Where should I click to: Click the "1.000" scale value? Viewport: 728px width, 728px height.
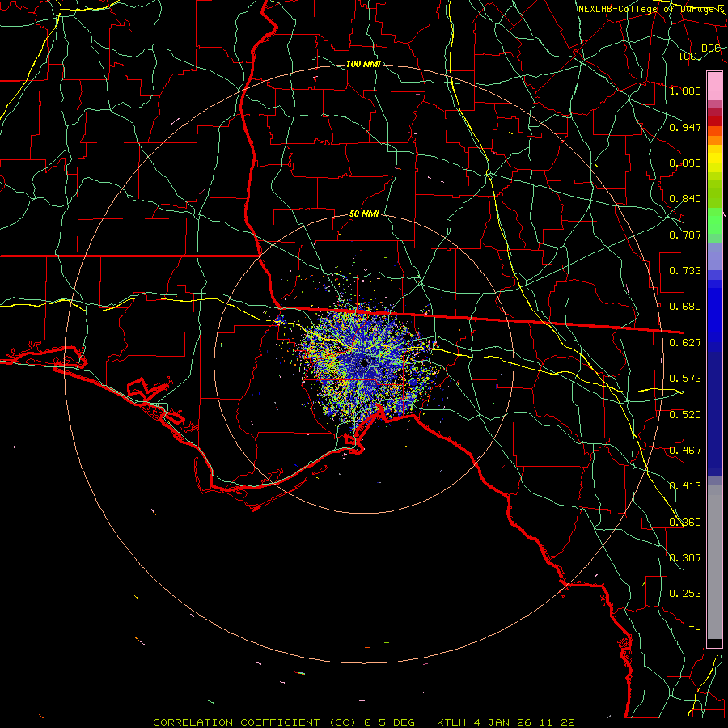click(685, 91)
